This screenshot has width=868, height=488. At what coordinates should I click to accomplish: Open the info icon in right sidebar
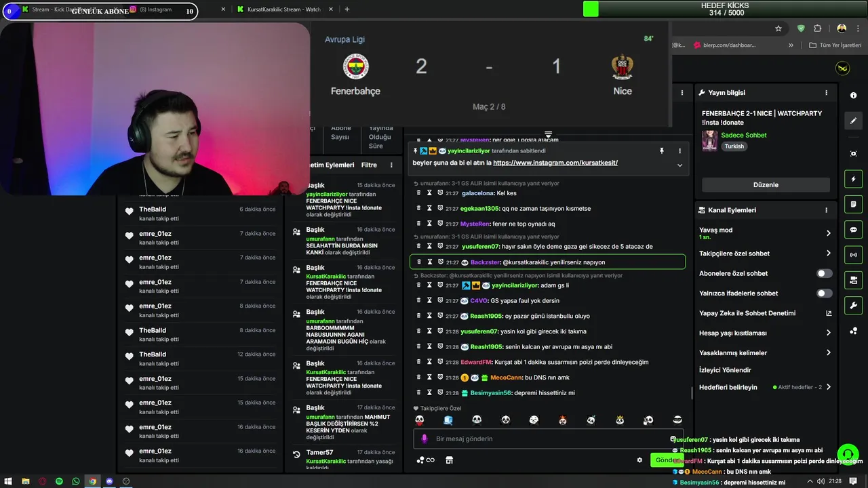[853, 96]
